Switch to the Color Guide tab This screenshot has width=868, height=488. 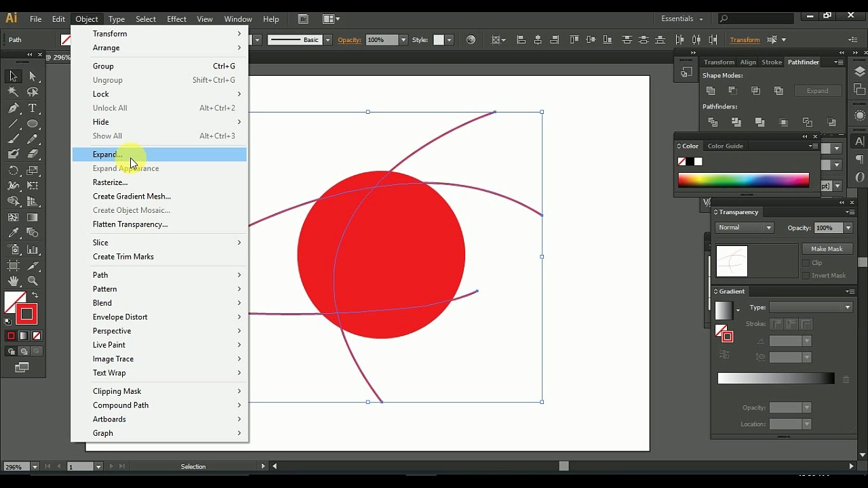725,146
